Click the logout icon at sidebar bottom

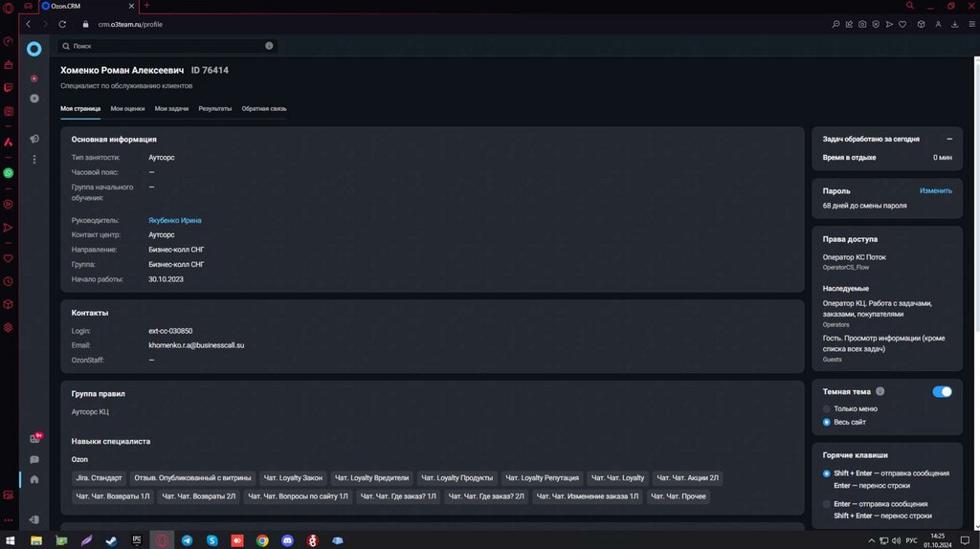click(x=34, y=519)
